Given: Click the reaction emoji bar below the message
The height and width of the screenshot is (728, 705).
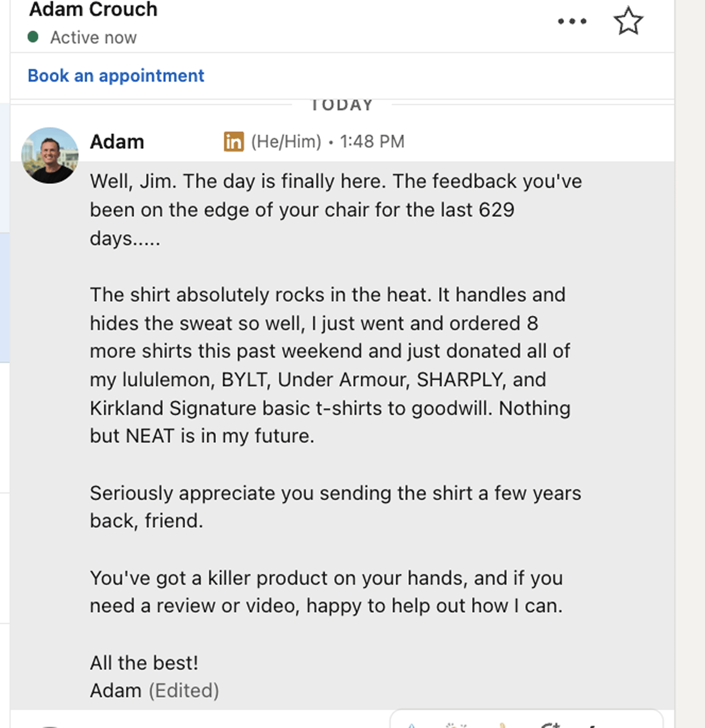Looking at the screenshot, I should click(526, 720).
